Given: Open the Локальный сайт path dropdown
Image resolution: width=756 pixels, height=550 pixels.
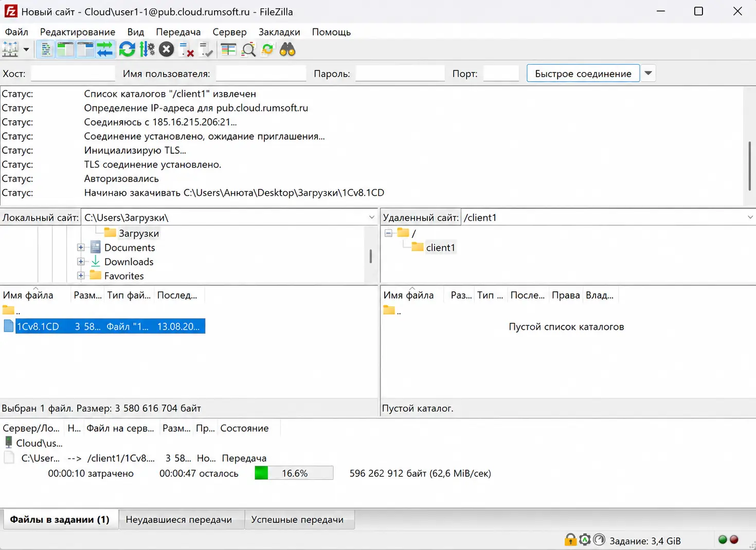Looking at the screenshot, I should [371, 217].
